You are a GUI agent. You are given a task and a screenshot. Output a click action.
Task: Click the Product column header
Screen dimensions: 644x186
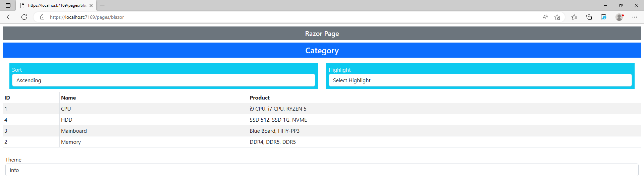(444, 98)
